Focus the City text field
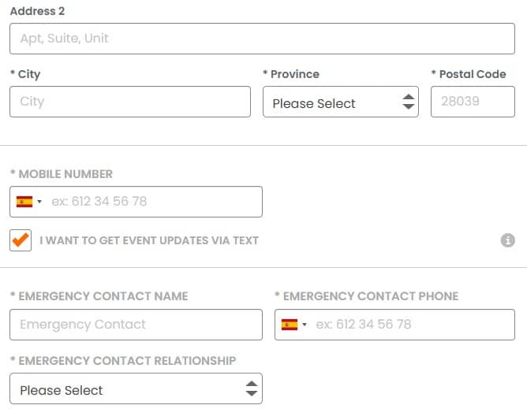 tap(129, 102)
